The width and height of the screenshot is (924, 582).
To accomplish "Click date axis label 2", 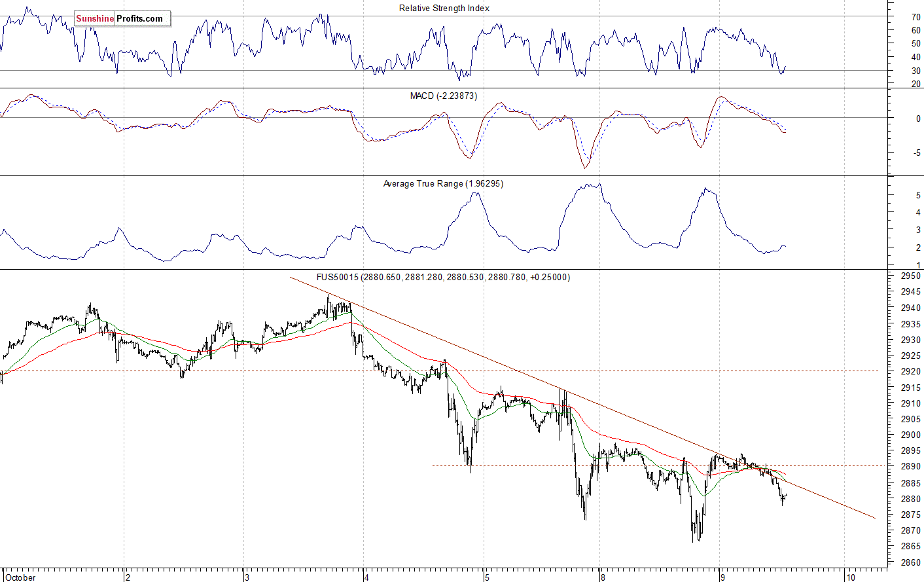I will (128, 577).
